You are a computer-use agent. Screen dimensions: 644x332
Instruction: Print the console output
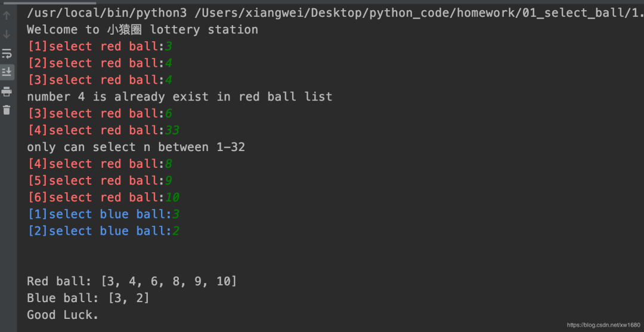click(7, 91)
